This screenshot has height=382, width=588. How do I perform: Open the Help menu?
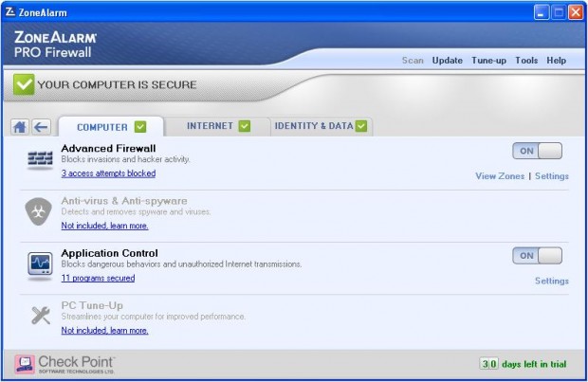point(556,61)
